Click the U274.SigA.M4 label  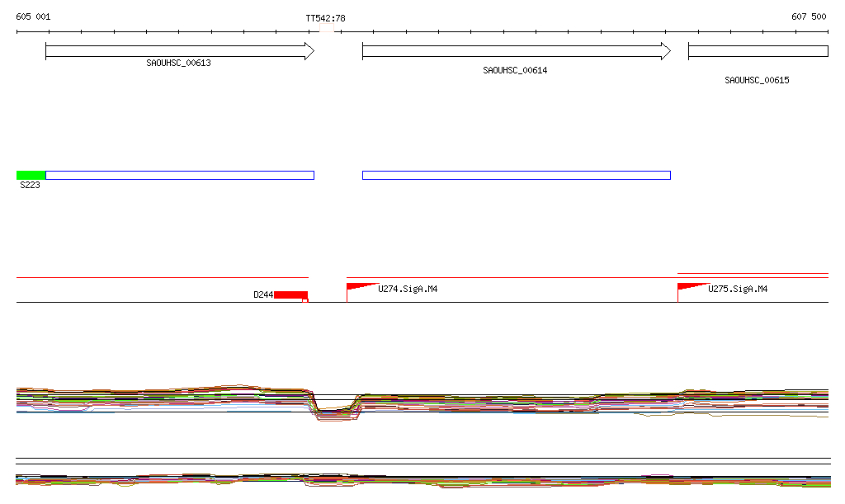point(408,289)
